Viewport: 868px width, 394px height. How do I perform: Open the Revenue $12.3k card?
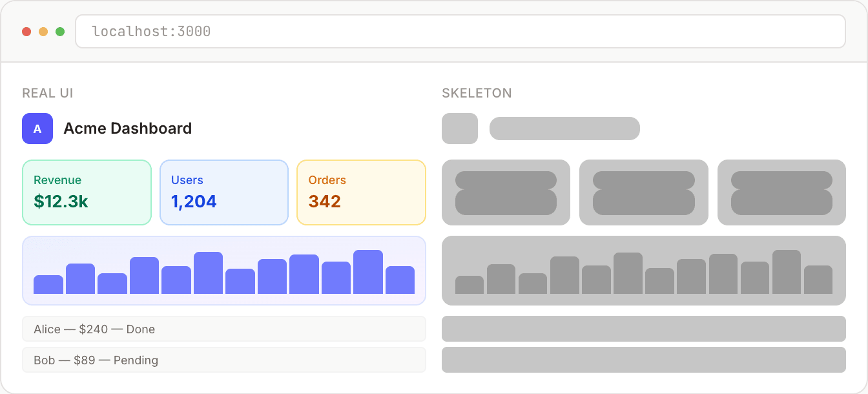click(87, 192)
